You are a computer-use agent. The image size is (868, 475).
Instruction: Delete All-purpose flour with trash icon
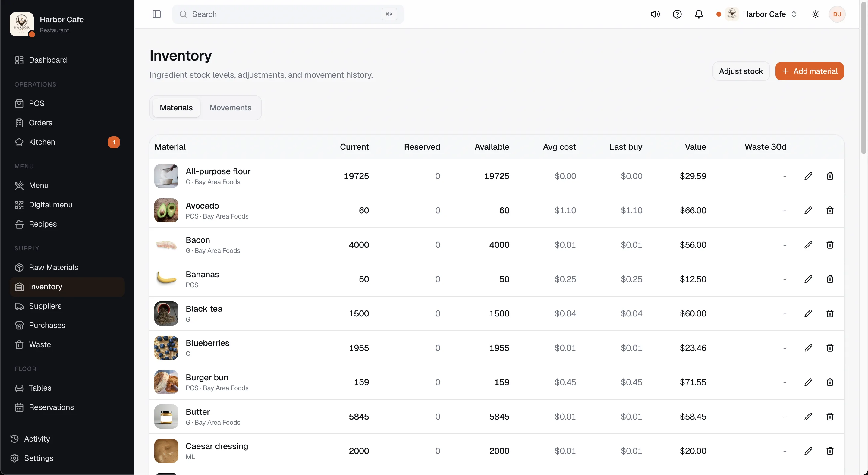(x=830, y=176)
